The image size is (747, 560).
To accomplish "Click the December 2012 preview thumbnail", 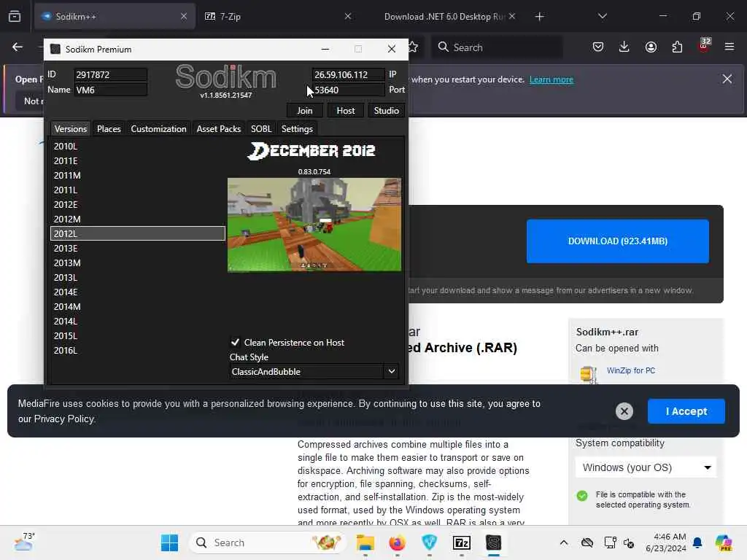I will pyautogui.click(x=314, y=225).
